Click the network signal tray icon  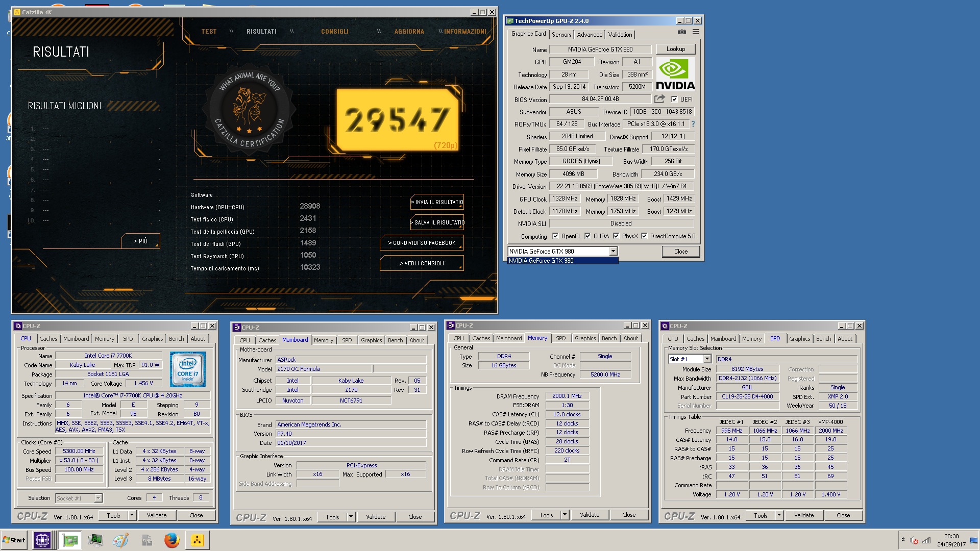(926, 540)
